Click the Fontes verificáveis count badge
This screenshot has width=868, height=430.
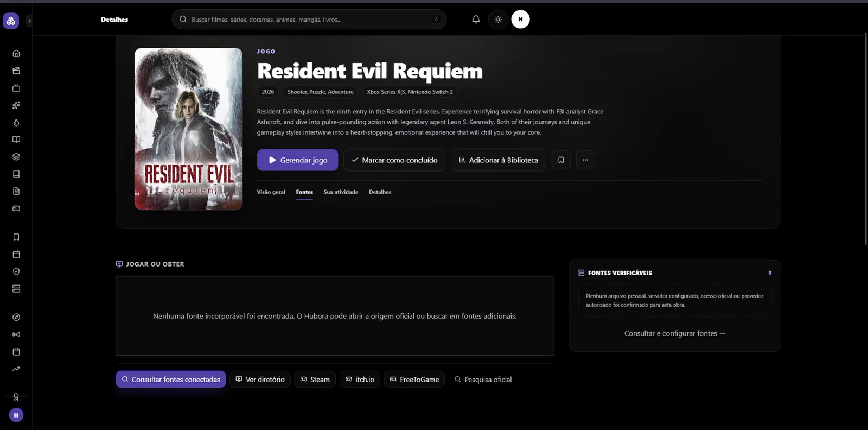coord(770,273)
